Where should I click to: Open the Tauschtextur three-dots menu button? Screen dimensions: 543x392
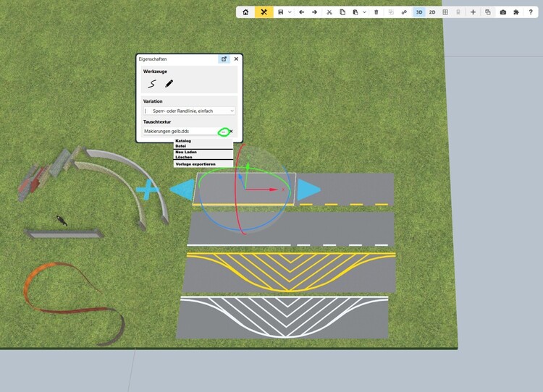click(x=224, y=132)
